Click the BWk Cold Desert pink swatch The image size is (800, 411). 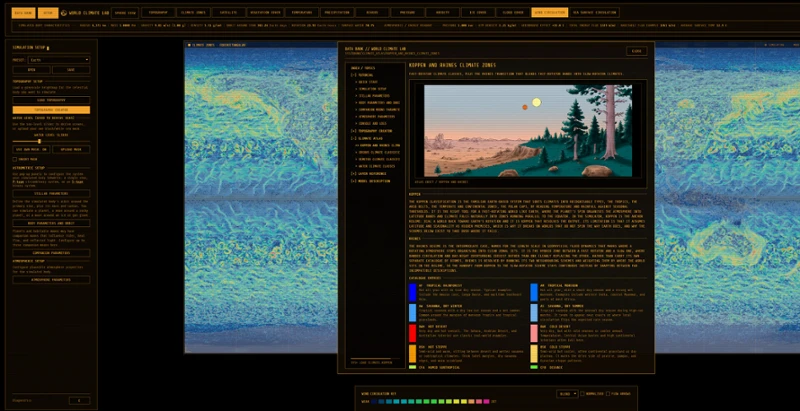pyautogui.click(x=534, y=333)
